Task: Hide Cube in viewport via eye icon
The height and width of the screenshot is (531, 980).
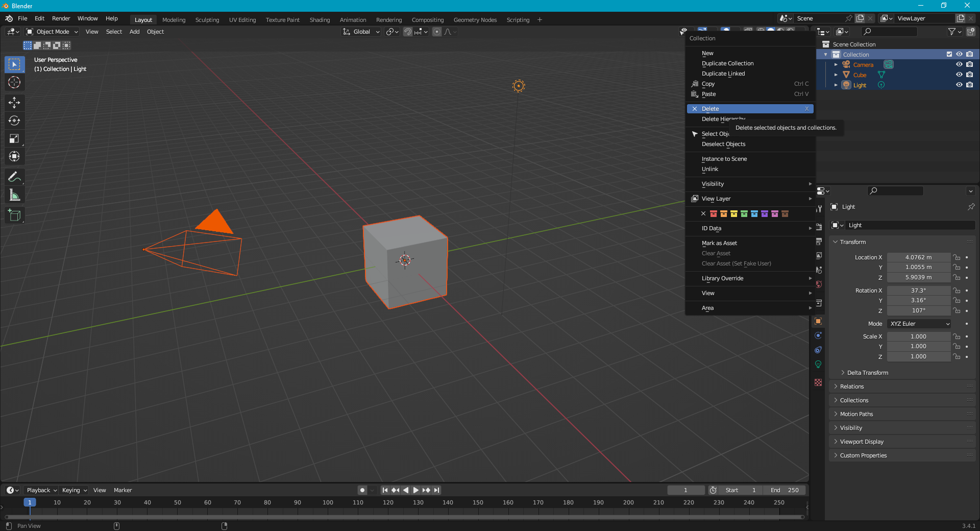Action: (959, 75)
